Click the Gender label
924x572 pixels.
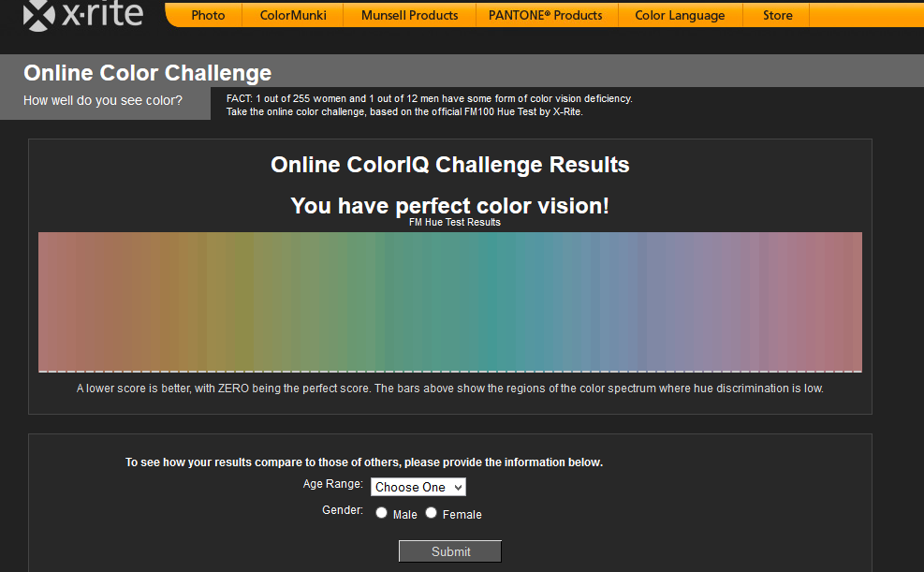(x=343, y=510)
